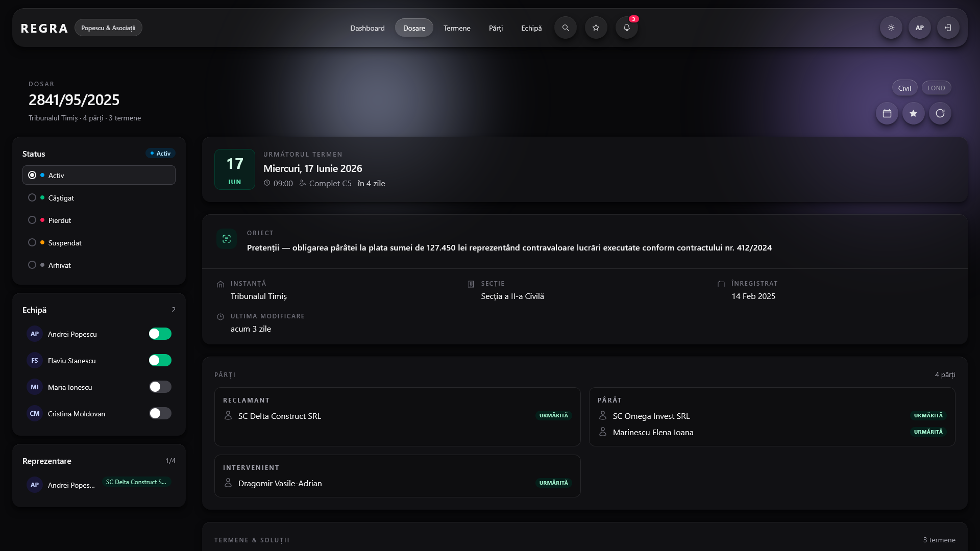Mark the case as Arhivat
Viewport: 980px width, 551px height.
pyautogui.click(x=99, y=265)
